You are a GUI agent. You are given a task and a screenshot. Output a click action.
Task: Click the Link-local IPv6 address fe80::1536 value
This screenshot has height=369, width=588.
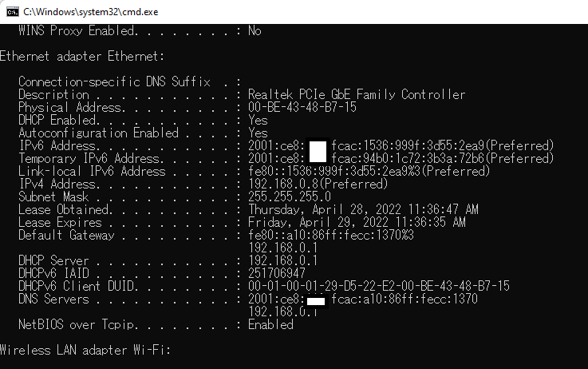(369, 171)
